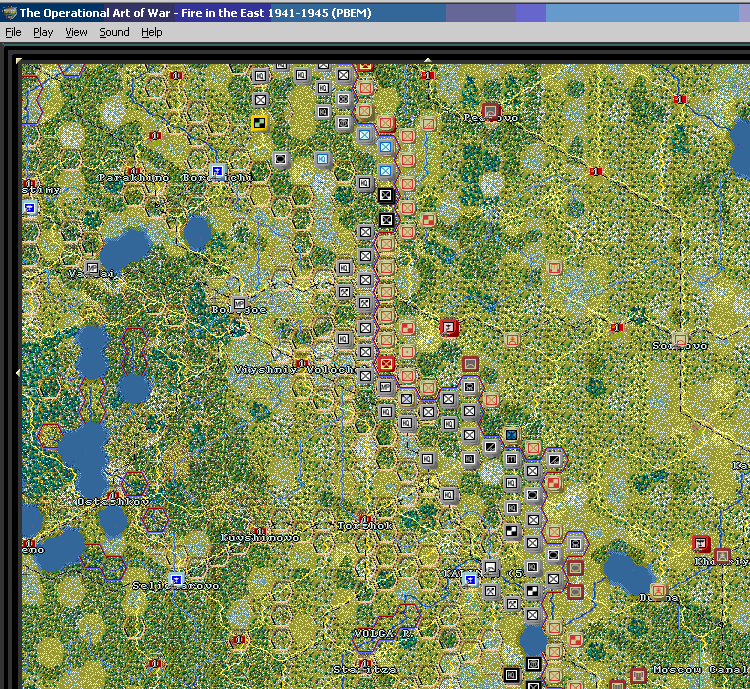Click the corner scroll arrow at the map's top-left
Image resolution: width=750 pixels, height=689 pixels.
[x=19, y=60]
